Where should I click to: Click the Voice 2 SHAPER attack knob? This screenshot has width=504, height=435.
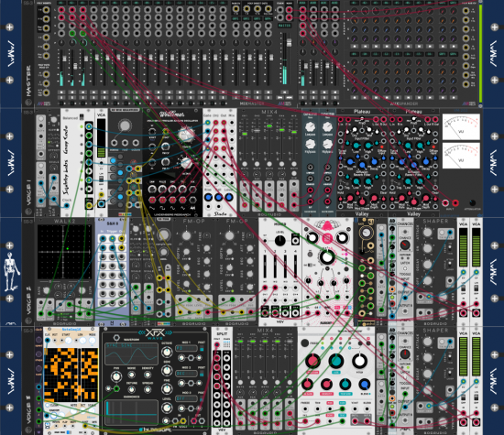[427, 233]
